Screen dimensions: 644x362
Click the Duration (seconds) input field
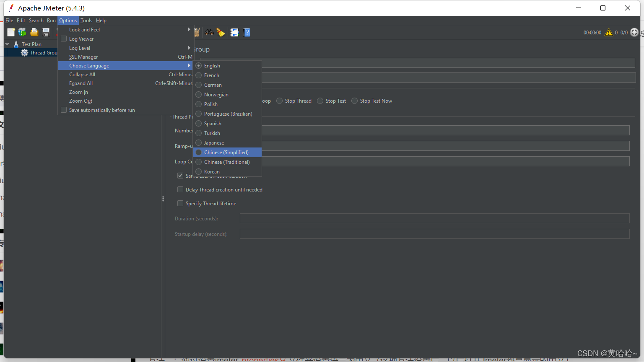[x=434, y=218]
